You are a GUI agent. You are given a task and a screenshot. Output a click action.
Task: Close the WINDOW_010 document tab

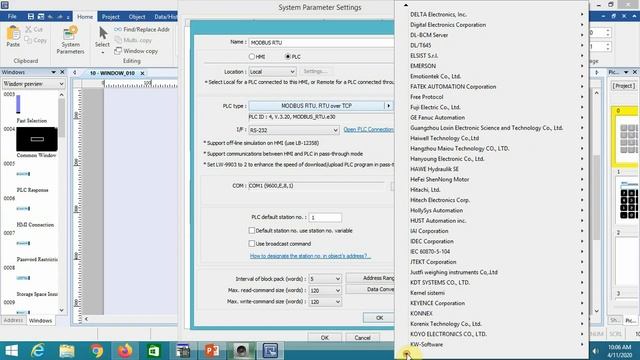click(x=142, y=73)
